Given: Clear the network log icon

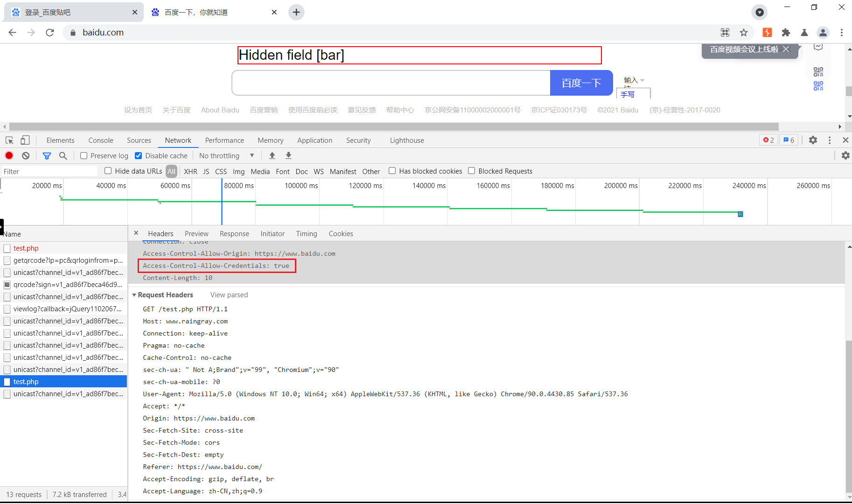Looking at the screenshot, I should pos(26,155).
